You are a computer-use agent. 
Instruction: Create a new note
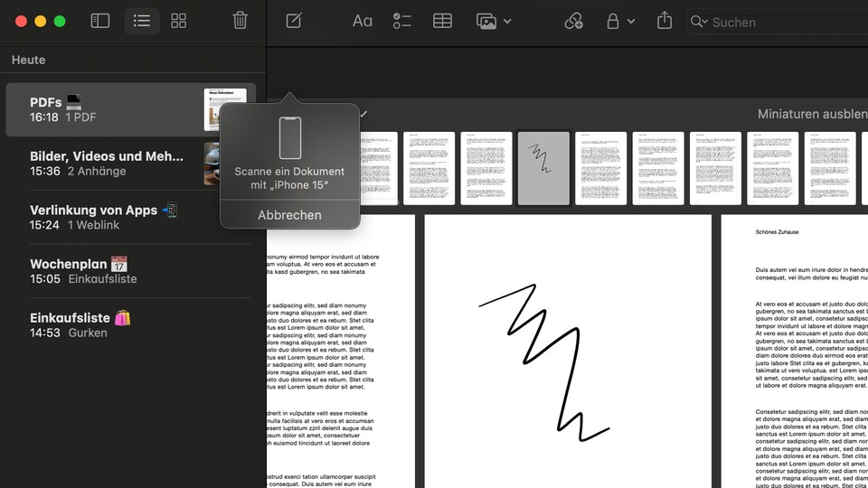pyautogui.click(x=294, y=21)
